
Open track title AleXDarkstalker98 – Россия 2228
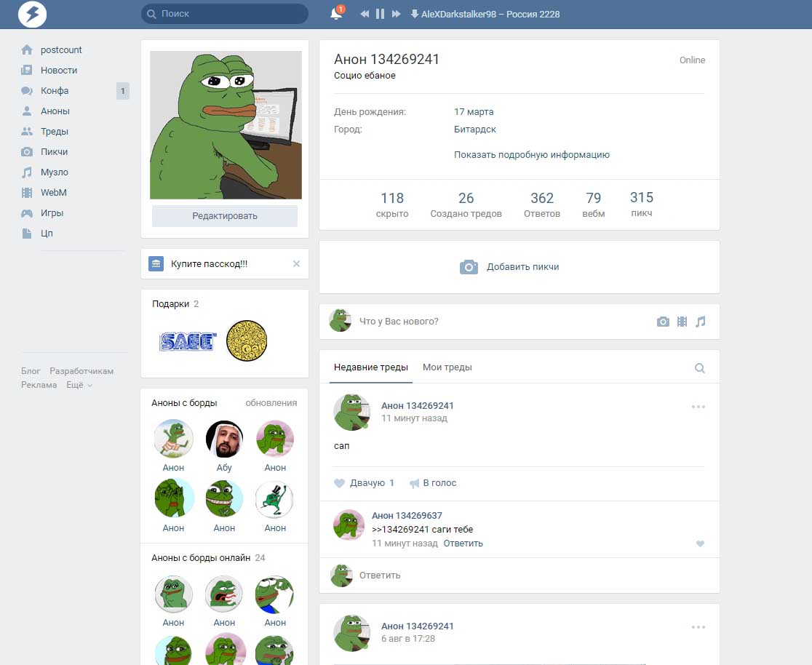[x=490, y=15]
